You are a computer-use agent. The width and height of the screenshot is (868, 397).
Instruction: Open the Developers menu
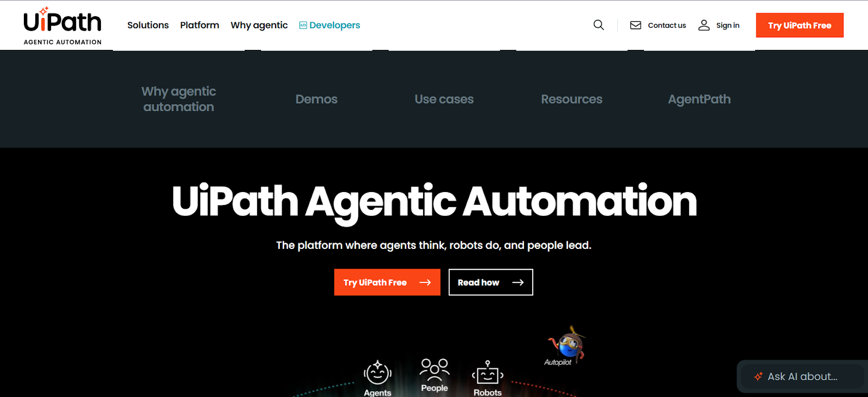click(330, 25)
